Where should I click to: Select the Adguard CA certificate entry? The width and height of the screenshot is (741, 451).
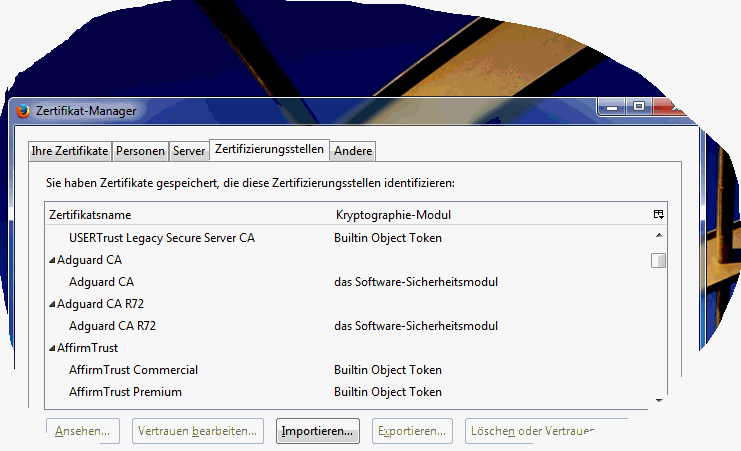pyautogui.click(x=101, y=282)
